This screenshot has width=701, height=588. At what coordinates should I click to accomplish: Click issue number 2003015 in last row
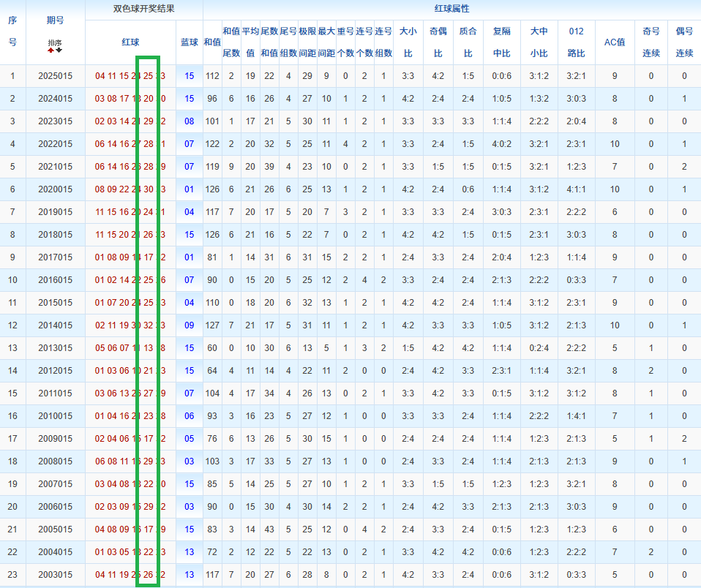pyautogui.click(x=55, y=575)
